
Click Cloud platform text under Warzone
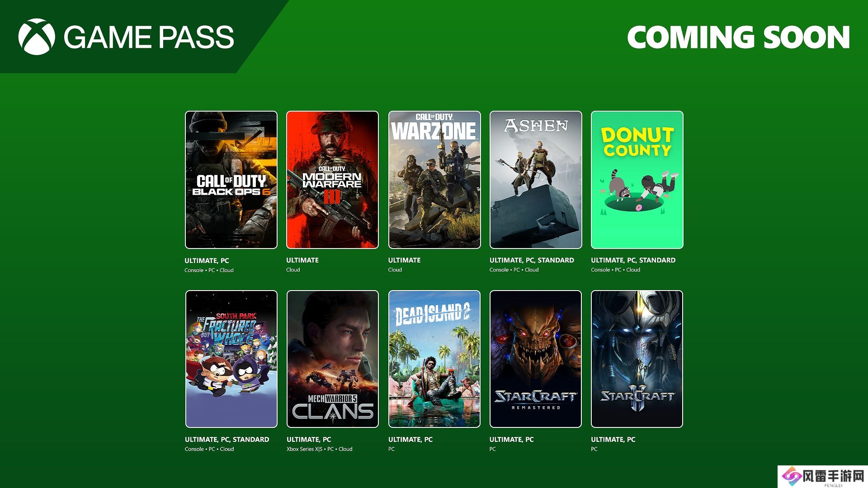pyautogui.click(x=395, y=270)
